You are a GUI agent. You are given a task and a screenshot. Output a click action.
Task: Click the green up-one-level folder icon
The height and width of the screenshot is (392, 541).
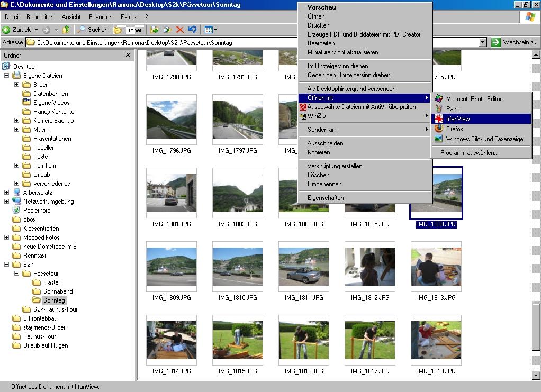coord(66,30)
